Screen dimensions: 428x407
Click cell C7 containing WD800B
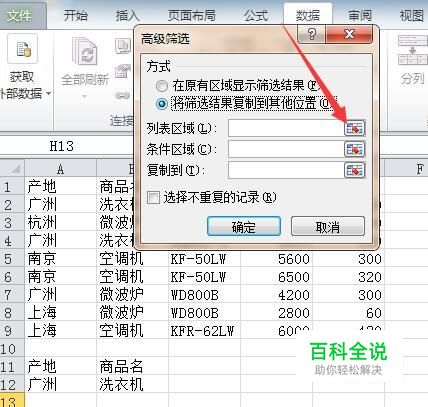pyautogui.click(x=204, y=295)
